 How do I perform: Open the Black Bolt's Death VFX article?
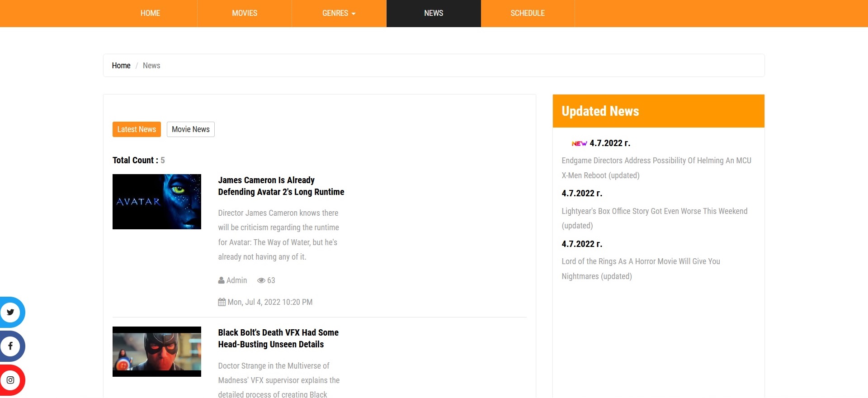tap(278, 338)
